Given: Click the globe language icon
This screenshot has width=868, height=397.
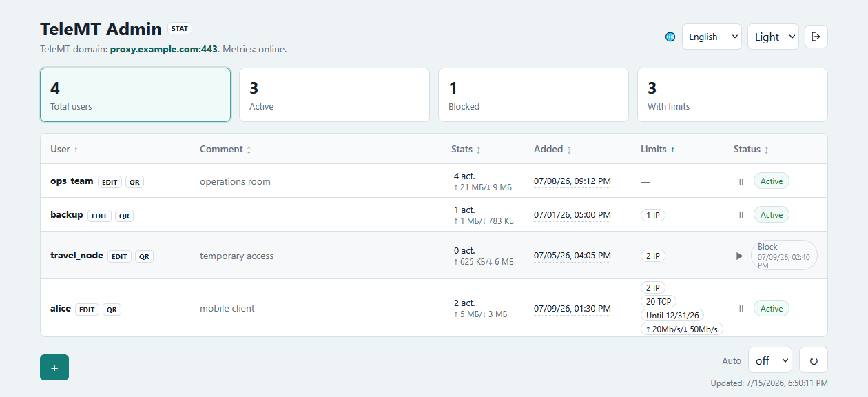Looking at the screenshot, I should tap(670, 37).
